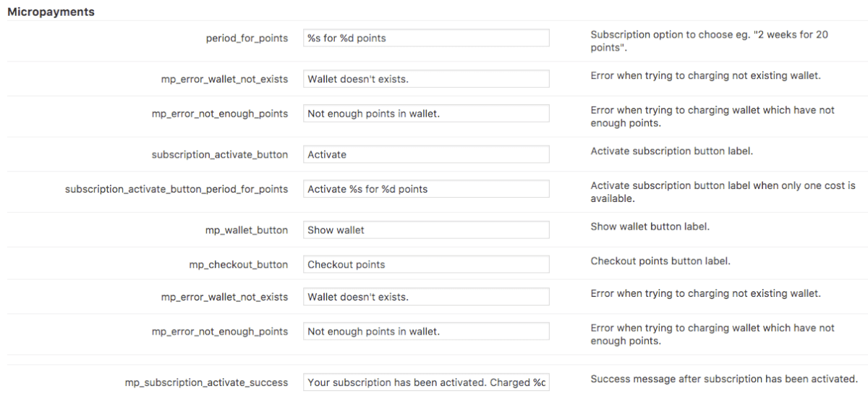Focus the mp_subscription_activate_success text field
This screenshot has height=399, width=868.
pyautogui.click(x=426, y=382)
